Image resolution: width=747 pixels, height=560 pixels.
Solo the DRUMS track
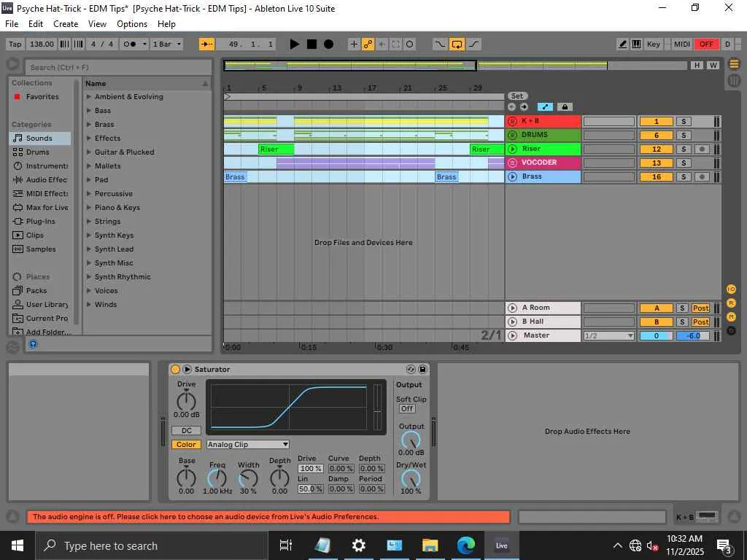coord(684,135)
